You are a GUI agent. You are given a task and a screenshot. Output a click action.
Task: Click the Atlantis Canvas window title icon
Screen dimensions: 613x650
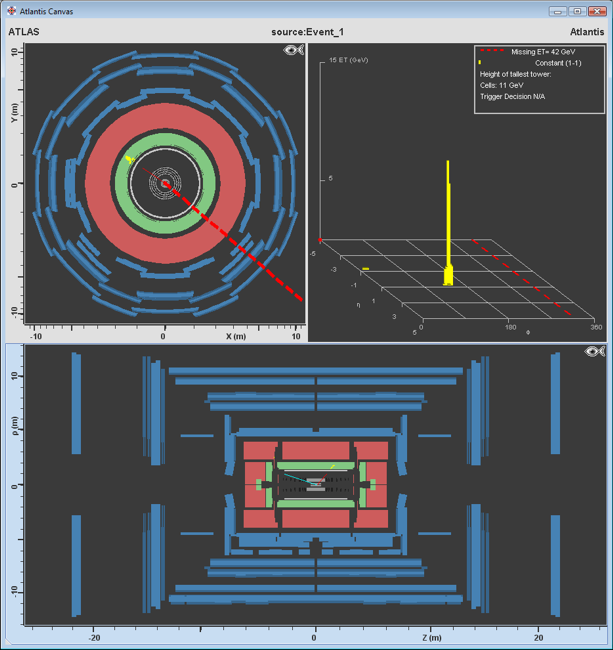tap(10, 10)
